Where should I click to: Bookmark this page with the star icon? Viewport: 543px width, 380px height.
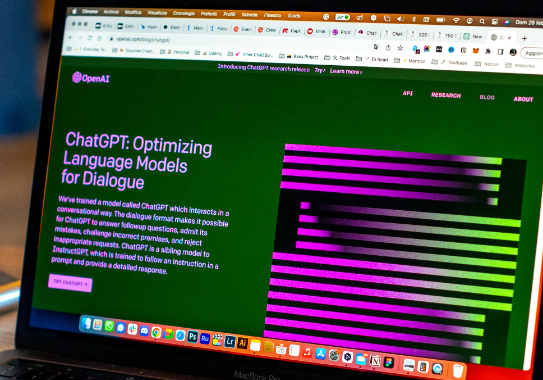tap(400, 48)
